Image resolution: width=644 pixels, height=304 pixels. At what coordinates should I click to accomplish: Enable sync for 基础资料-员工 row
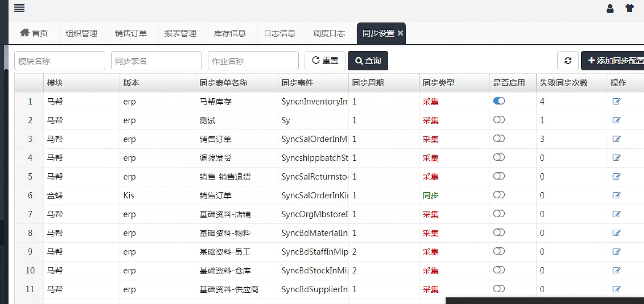pos(499,251)
